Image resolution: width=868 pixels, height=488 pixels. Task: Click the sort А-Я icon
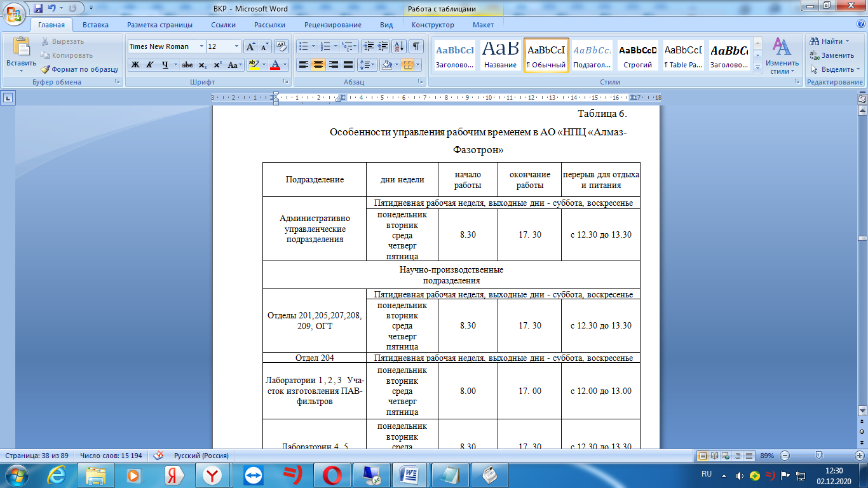[x=400, y=46]
